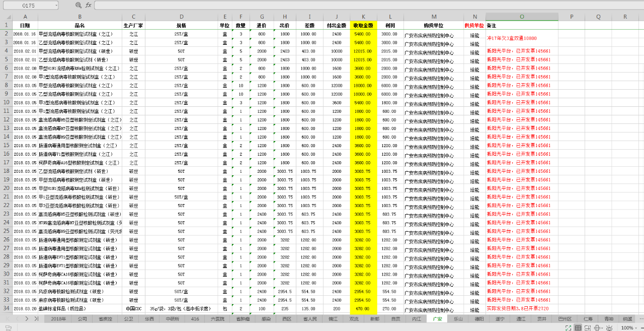This screenshot has height=331, width=644.
Task: Click the 备注 header cell
Action: point(522,25)
